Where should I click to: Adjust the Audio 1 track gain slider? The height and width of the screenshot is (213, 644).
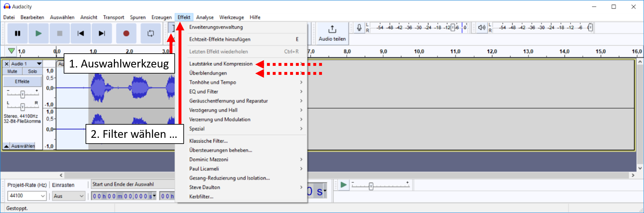point(23,94)
